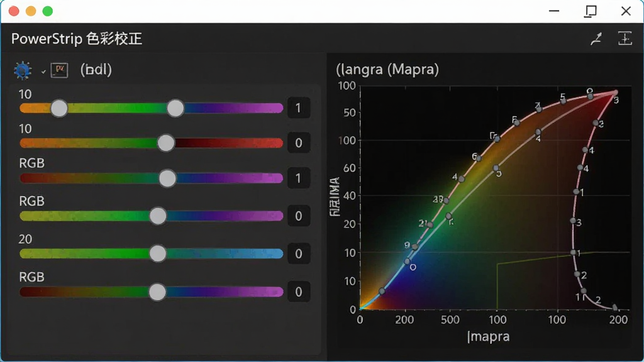Image resolution: width=644 pixels, height=362 pixels.
Task: Click the preview monitor icon
Action: pos(59,70)
